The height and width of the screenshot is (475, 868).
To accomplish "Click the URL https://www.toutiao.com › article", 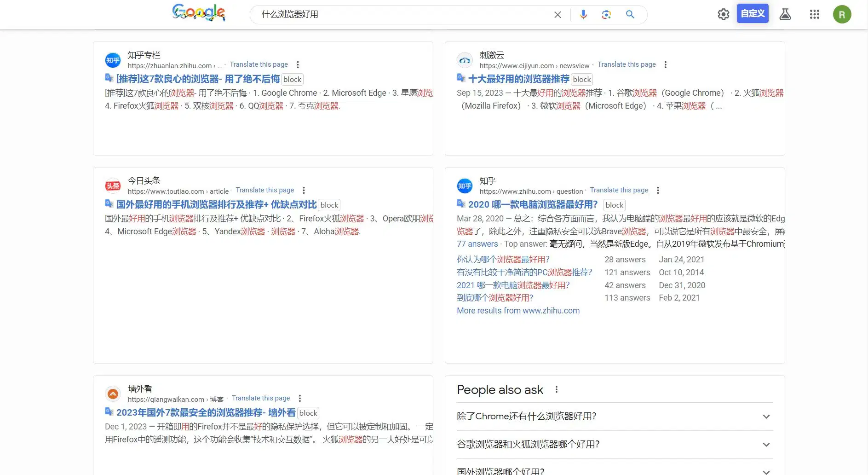I will pyautogui.click(x=178, y=191).
